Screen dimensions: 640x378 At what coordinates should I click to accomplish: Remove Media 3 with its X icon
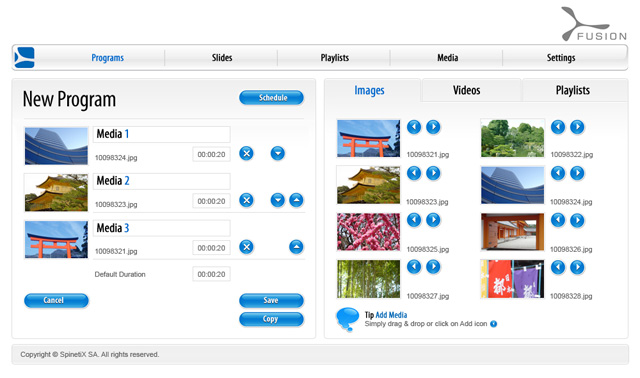click(246, 247)
